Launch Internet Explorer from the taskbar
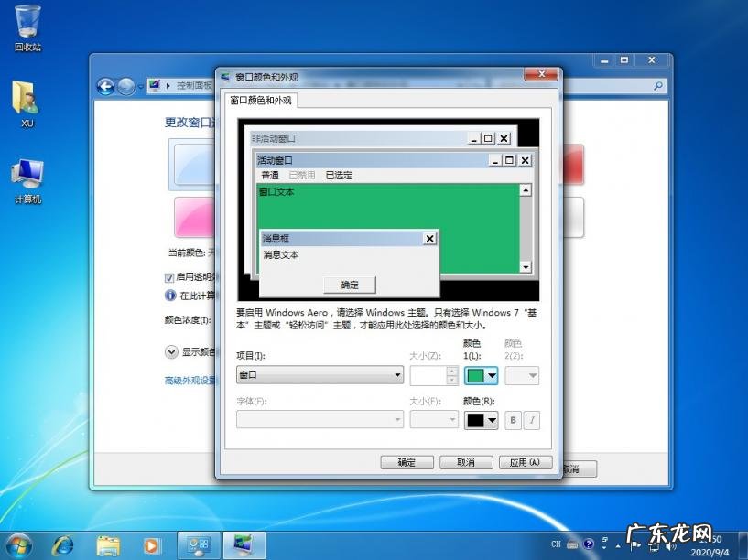The width and height of the screenshot is (748, 560). click(63, 545)
